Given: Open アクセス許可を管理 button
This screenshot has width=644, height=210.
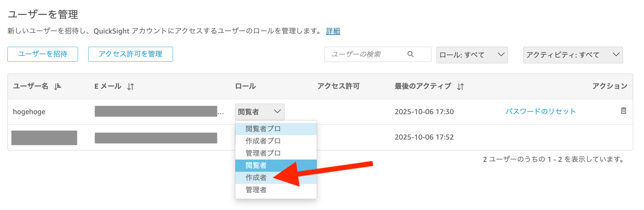Looking at the screenshot, I should 131,54.
